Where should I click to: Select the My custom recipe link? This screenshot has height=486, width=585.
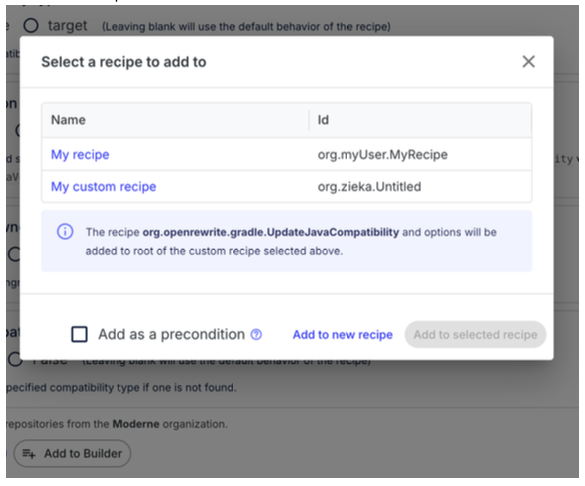click(103, 186)
